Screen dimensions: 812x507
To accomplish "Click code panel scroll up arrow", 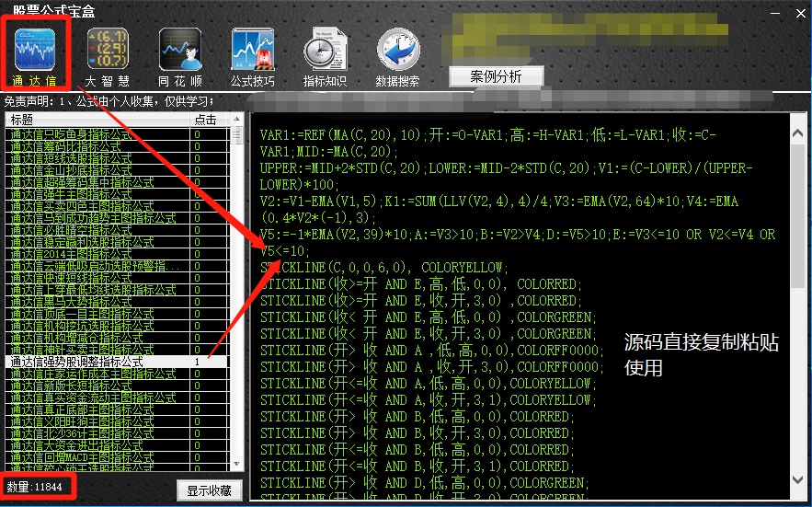I will pyautogui.click(x=798, y=133).
